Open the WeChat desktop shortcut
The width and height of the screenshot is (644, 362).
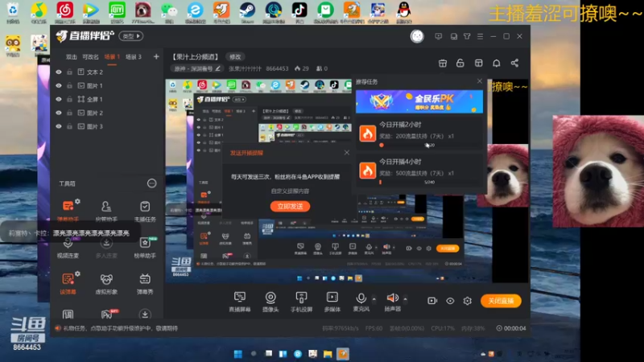[169, 12]
